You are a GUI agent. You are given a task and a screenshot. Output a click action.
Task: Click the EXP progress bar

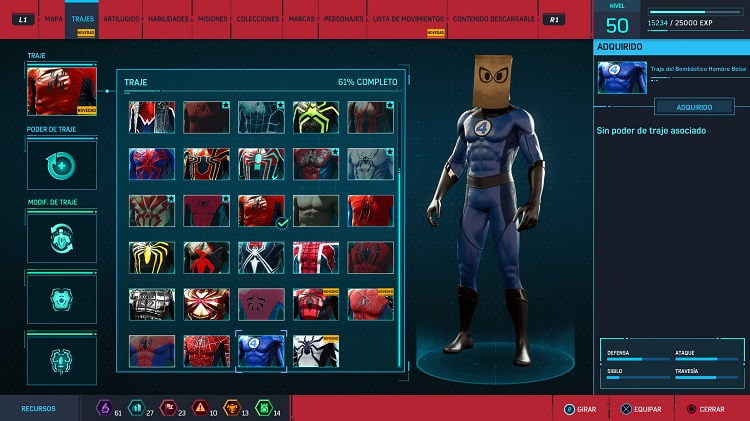click(695, 12)
